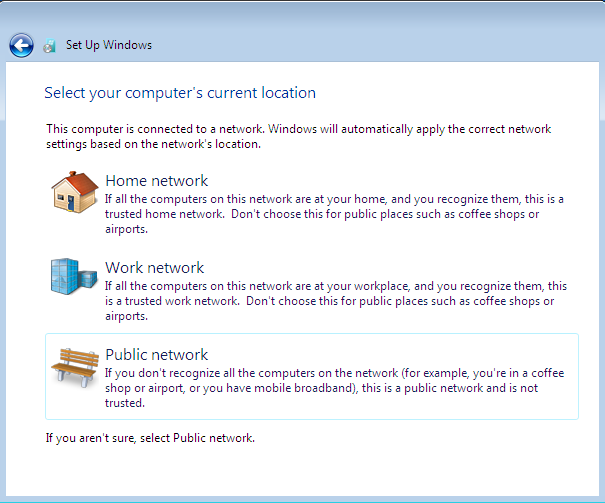Viewport: 605px width, 503px height.
Task: Choose the 'Work network' title link
Action: [x=155, y=268]
